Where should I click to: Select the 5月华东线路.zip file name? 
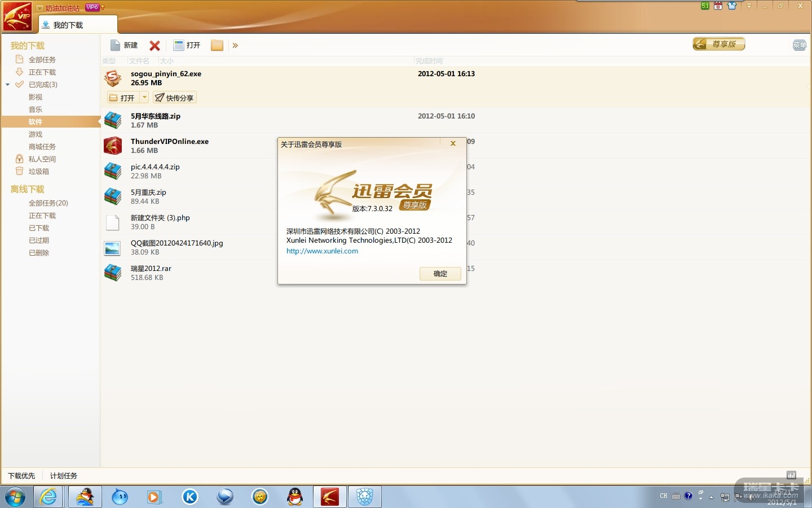click(x=156, y=116)
